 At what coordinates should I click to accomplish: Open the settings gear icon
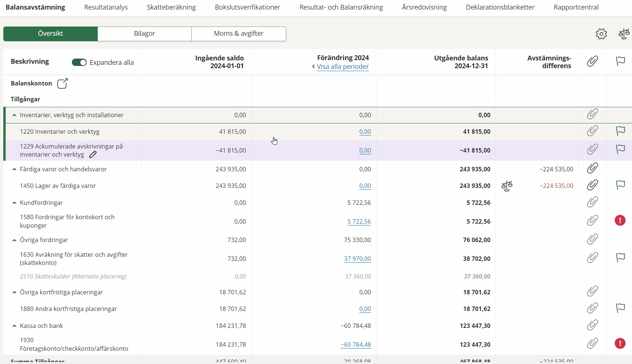[x=601, y=34]
